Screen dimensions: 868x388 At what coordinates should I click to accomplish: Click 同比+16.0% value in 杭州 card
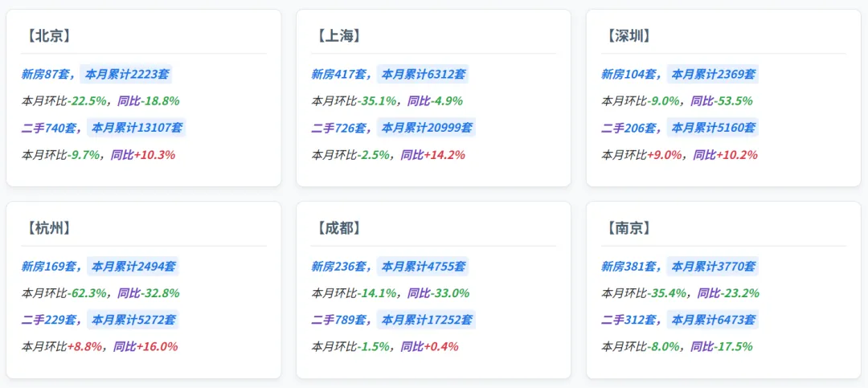(x=145, y=347)
